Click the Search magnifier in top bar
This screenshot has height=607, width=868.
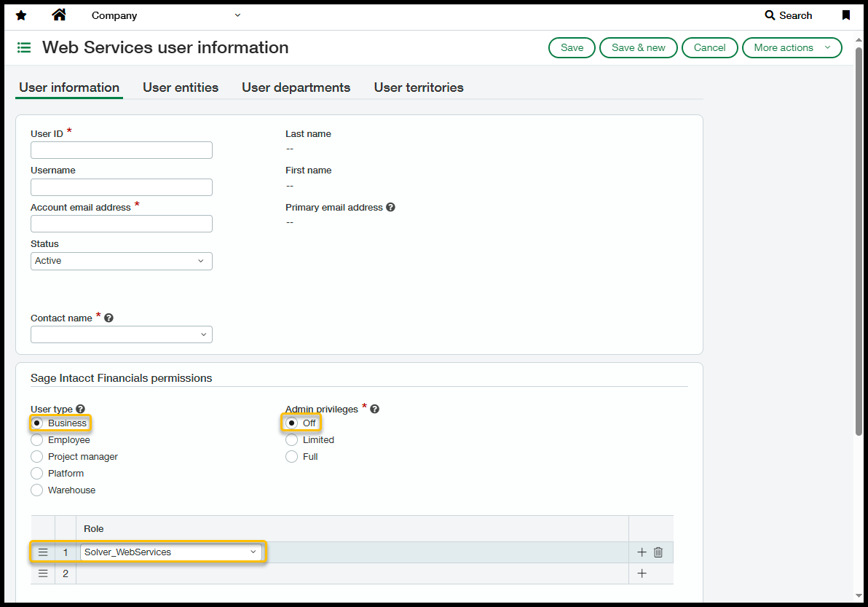(x=770, y=15)
